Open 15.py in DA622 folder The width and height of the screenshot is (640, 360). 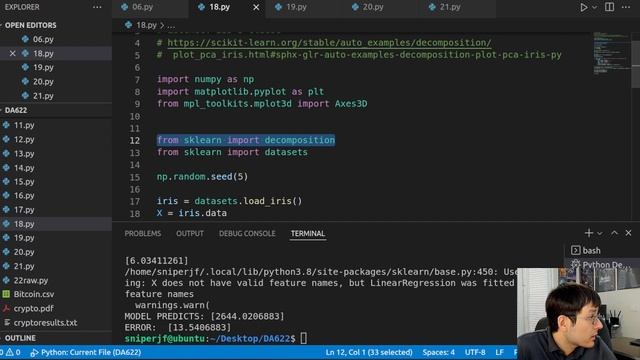click(x=24, y=182)
